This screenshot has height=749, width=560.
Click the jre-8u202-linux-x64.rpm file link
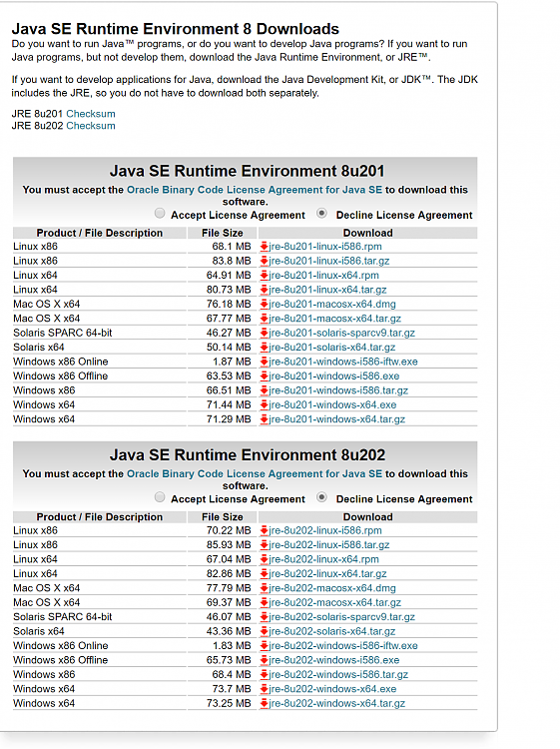pos(323,559)
